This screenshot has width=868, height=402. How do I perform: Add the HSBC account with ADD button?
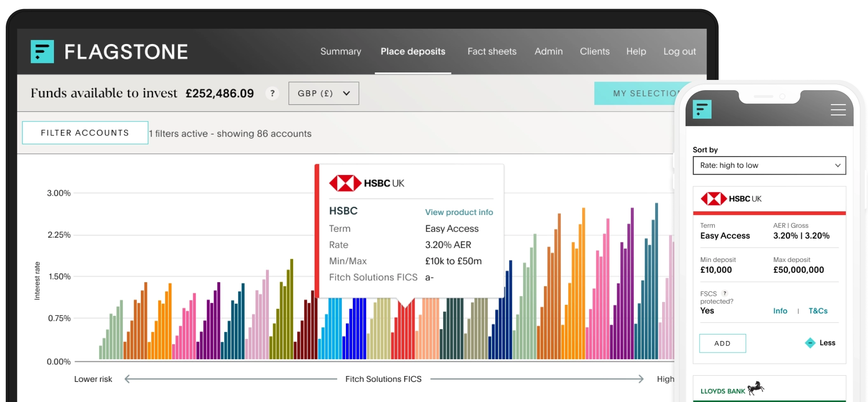[722, 343]
